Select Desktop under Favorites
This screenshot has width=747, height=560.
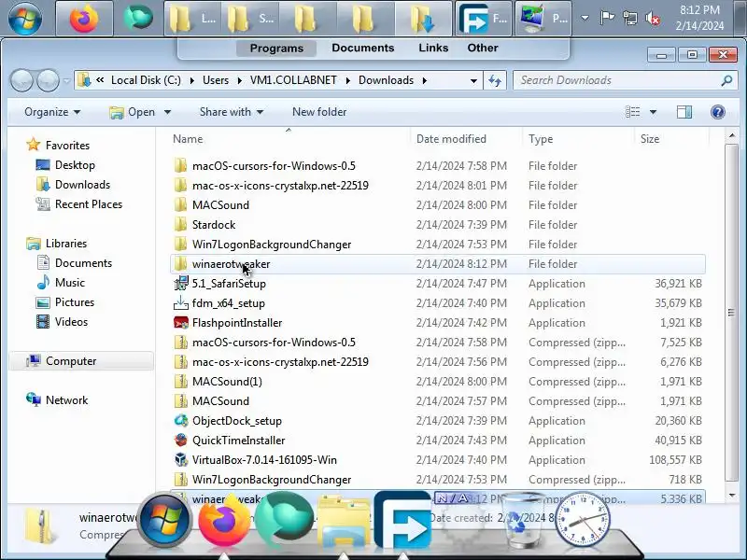pos(65,165)
